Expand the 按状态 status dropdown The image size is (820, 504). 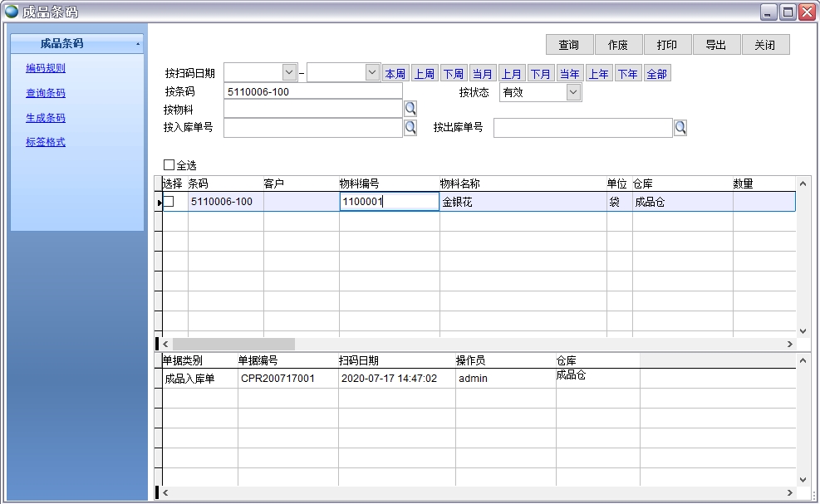click(x=573, y=92)
